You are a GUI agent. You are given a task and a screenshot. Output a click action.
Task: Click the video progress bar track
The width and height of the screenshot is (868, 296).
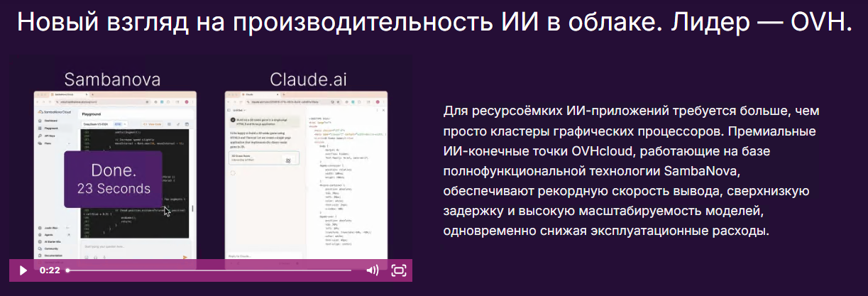coord(213,270)
